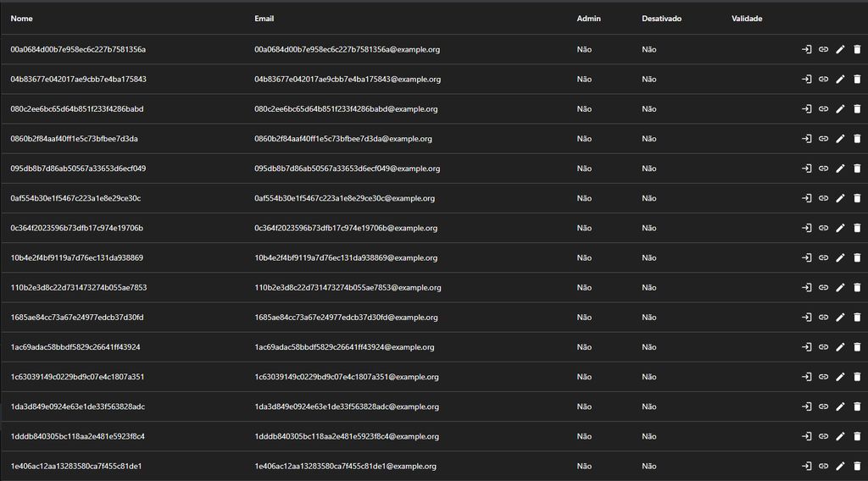The width and height of the screenshot is (868, 481).
Task: Link icon for user 1ac69adac58bbdf5829c26641ff43924
Action: [x=824, y=347]
